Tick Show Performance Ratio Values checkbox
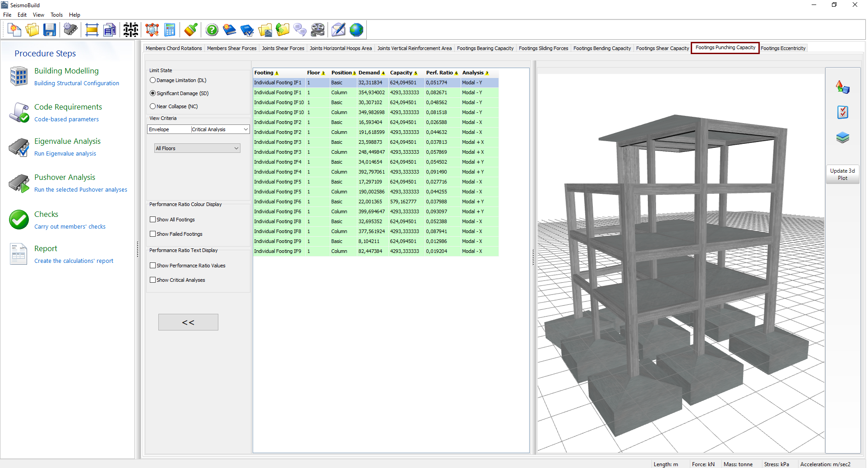Image resolution: width=868 pixels, height=468 pixels. coord(153,266)
